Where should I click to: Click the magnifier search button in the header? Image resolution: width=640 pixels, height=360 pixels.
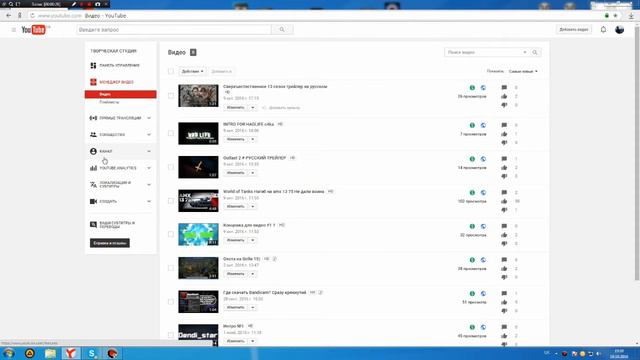(282, 30)
